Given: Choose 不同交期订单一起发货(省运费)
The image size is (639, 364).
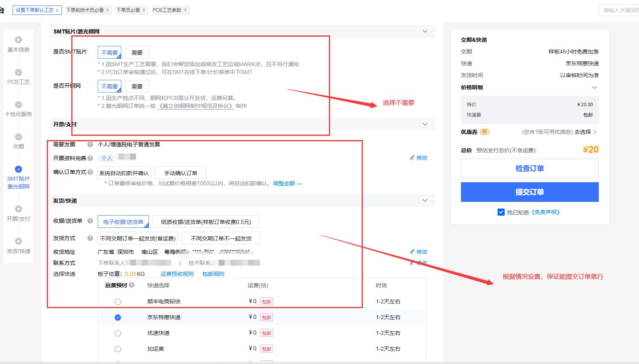Looking at the screenshot, I should 137,238.
